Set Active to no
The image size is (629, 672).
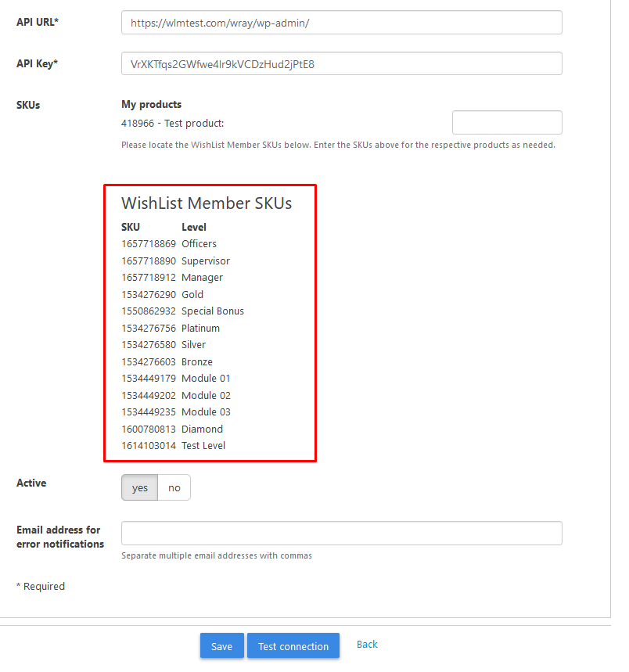click(174, 487)
